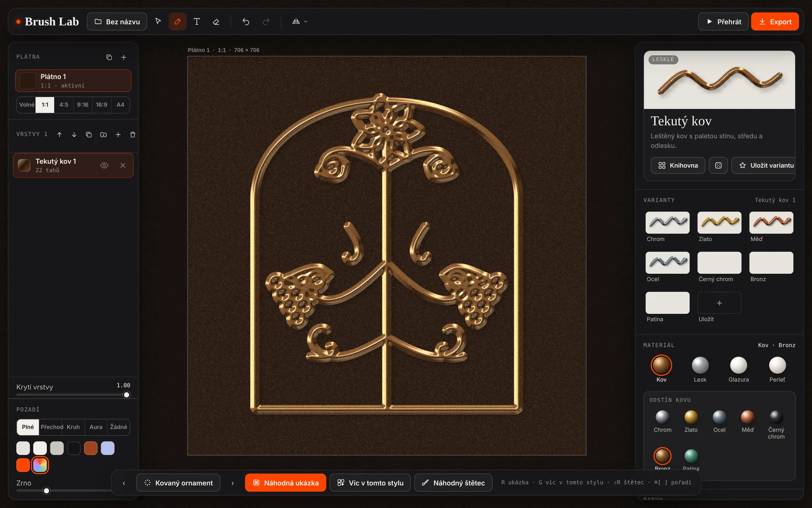
Task: Add a new layer in Vrstvy
Action: [x=118, y=135]
